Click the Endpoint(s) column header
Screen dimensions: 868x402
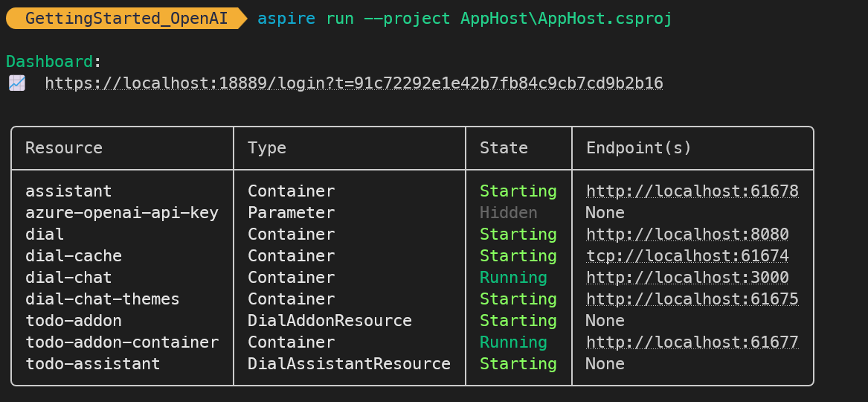coord(639,148)
